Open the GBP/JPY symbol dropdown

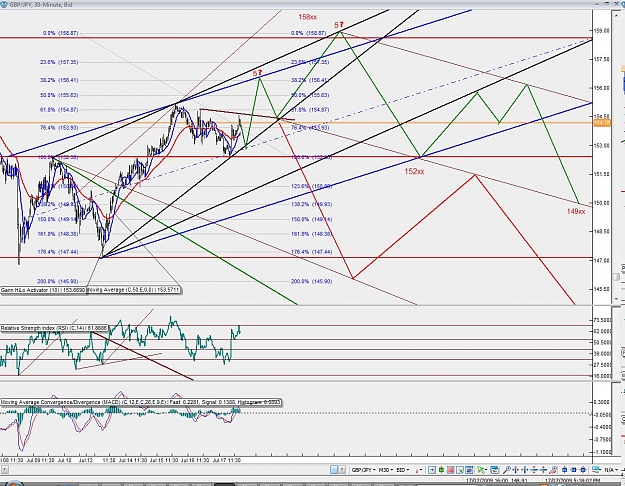(364, 470)
